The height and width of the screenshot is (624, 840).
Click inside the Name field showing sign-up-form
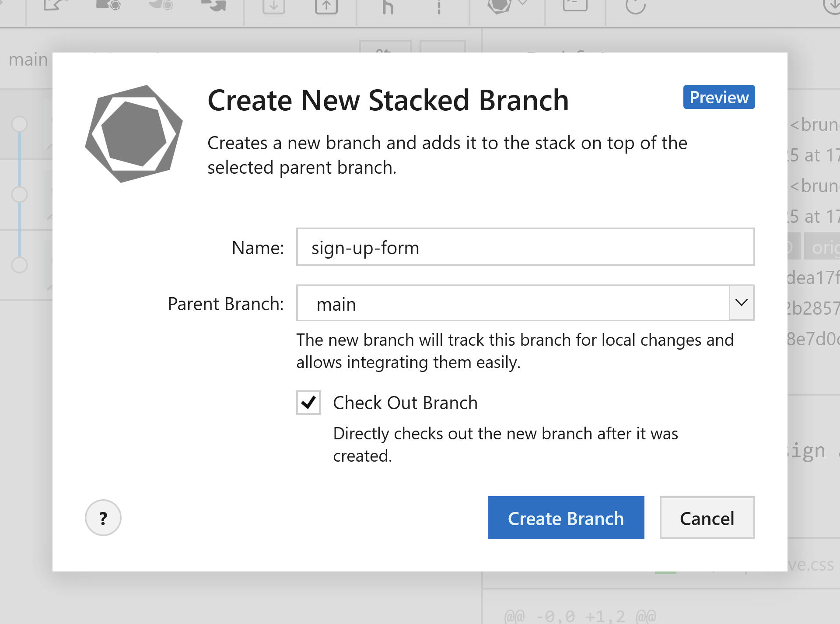(x=525, y=247)
